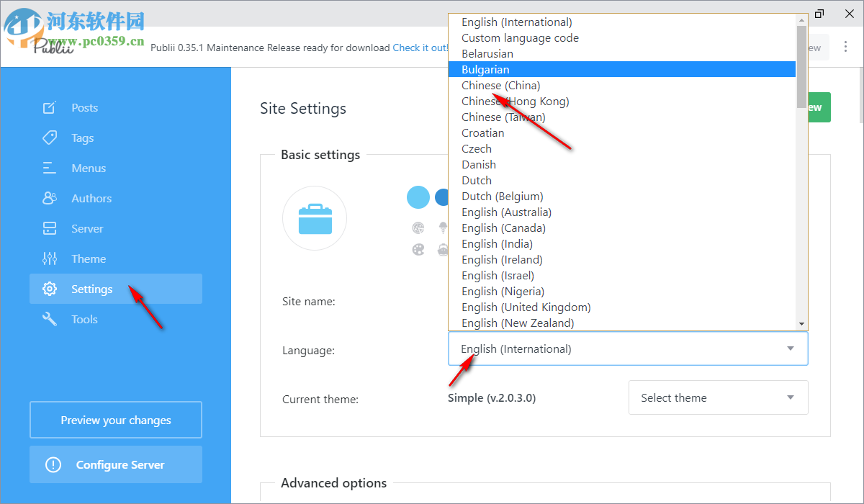
Task: Pick the paint palette site icon
Action: tap(418, 250)
